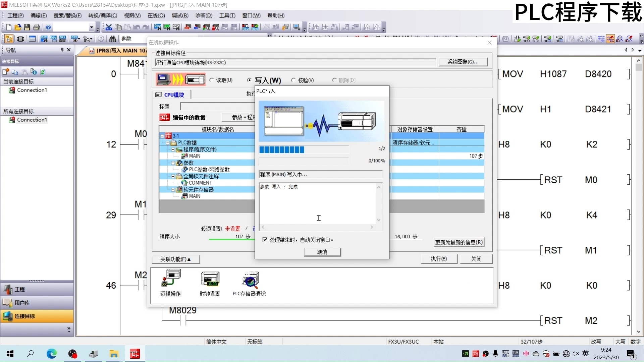Viewport: 644px width, 362px height.
Task: Switch to the 连接目标 navigation panel
Action: pos(37,316)
